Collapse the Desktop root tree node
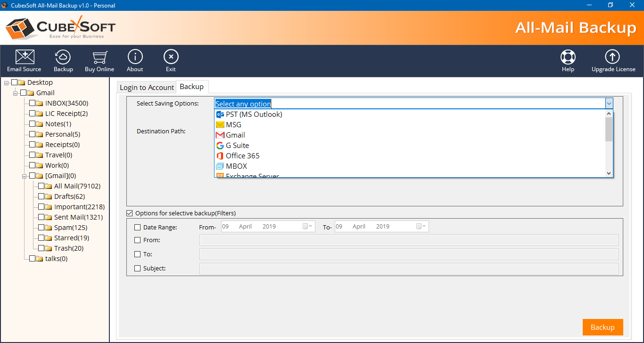Screen dimensions: 644x343 coord(6,83)
